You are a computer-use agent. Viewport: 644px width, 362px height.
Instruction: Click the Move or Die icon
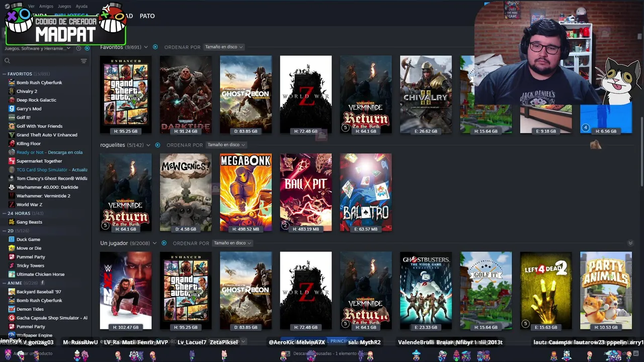pos(12,248)
